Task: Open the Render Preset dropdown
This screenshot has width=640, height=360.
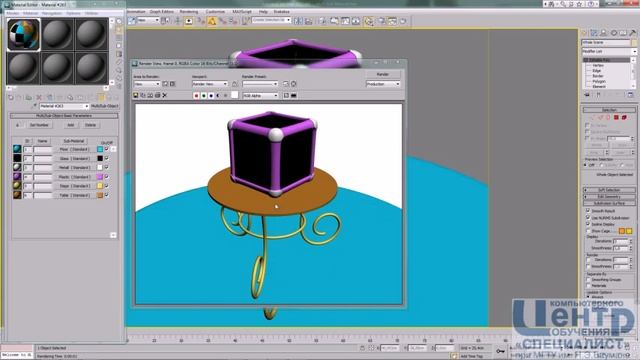Action: coord(260,84)
